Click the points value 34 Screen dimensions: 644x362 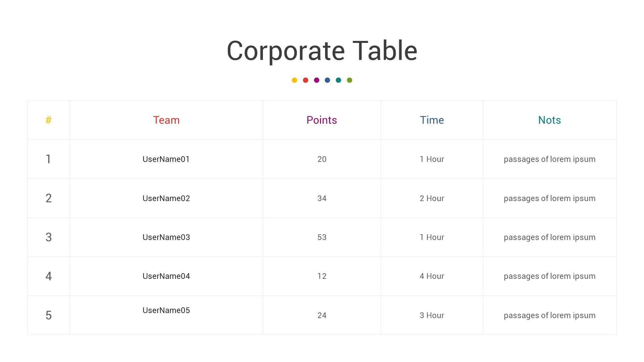(322, 198)
